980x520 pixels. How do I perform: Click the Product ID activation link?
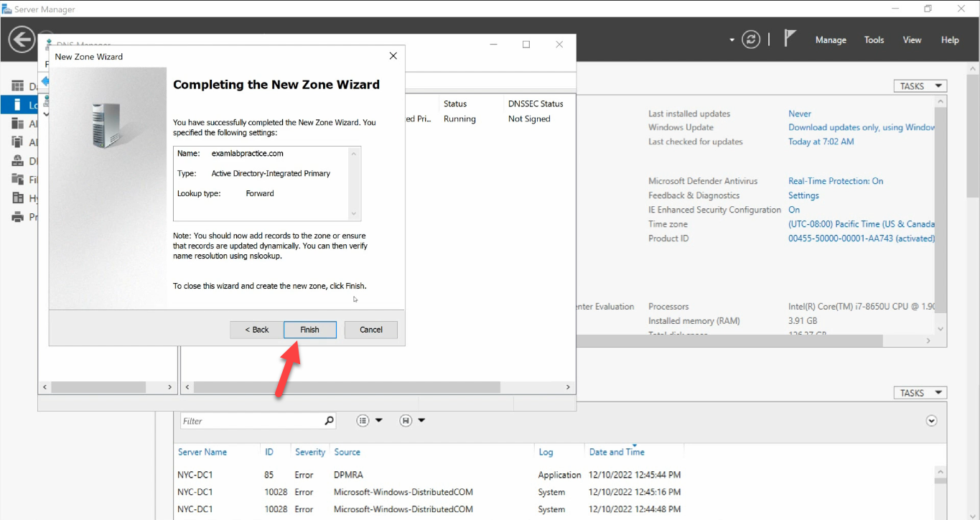[862, 238]
